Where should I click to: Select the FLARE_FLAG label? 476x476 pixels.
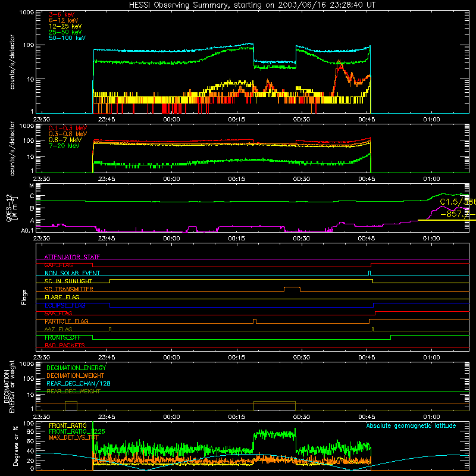click(x=62, y=297)
